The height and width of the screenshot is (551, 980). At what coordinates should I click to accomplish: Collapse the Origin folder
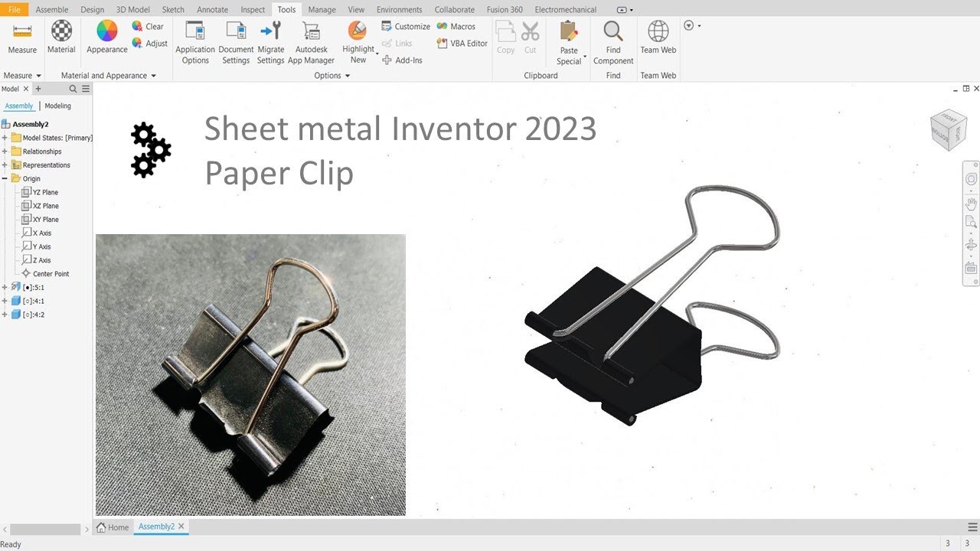(5, 178)
